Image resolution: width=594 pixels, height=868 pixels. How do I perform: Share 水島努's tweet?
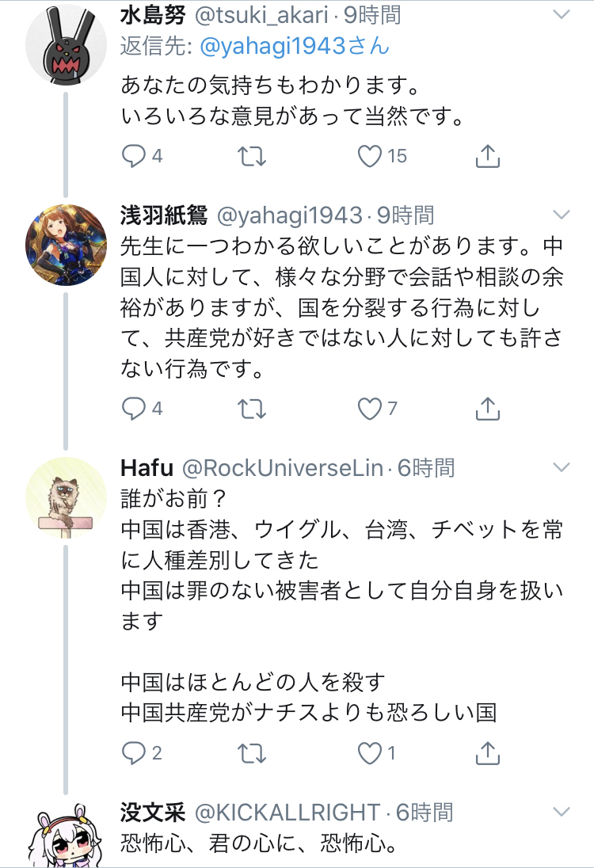(488, 156)
